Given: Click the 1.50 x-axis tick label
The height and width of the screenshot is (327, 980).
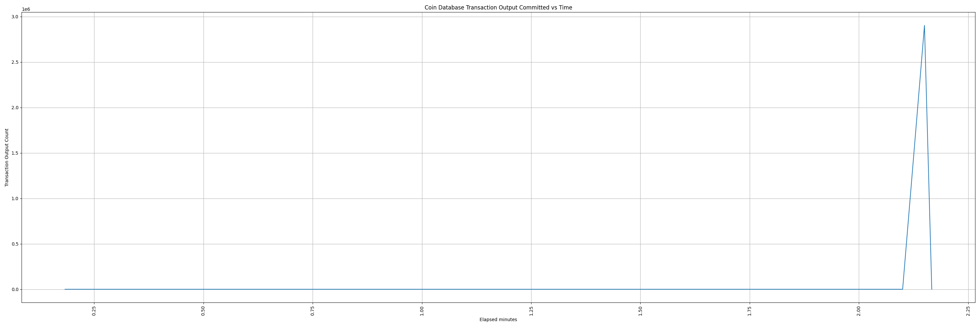Looking at the screenshot, I should click(640, 311).
